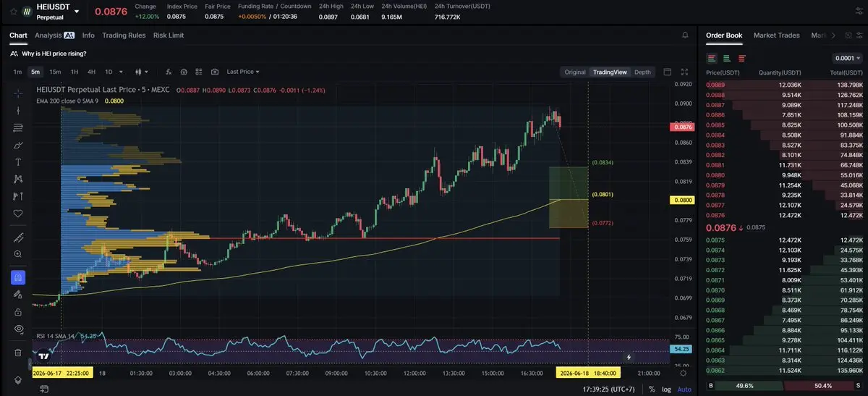Open the HEIUSDT pair selector dropdown

pyautogui.click(x=77, y=11)
